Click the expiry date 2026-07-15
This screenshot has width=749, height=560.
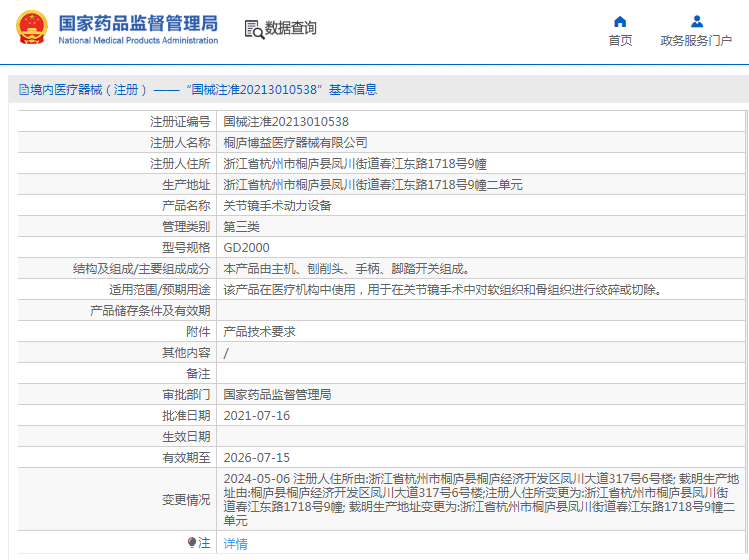[x=257, y=458]
